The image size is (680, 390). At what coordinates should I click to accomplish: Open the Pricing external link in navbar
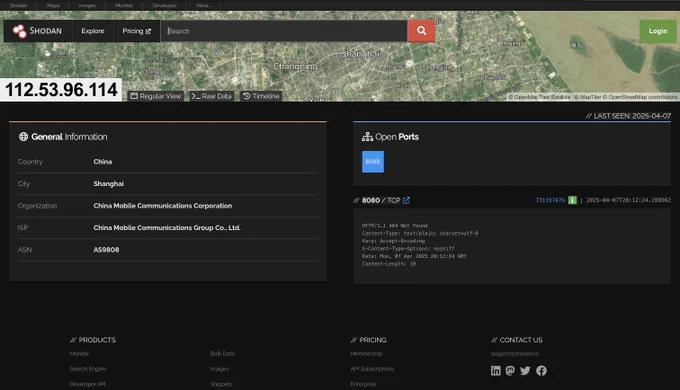(x=137, y=31)
